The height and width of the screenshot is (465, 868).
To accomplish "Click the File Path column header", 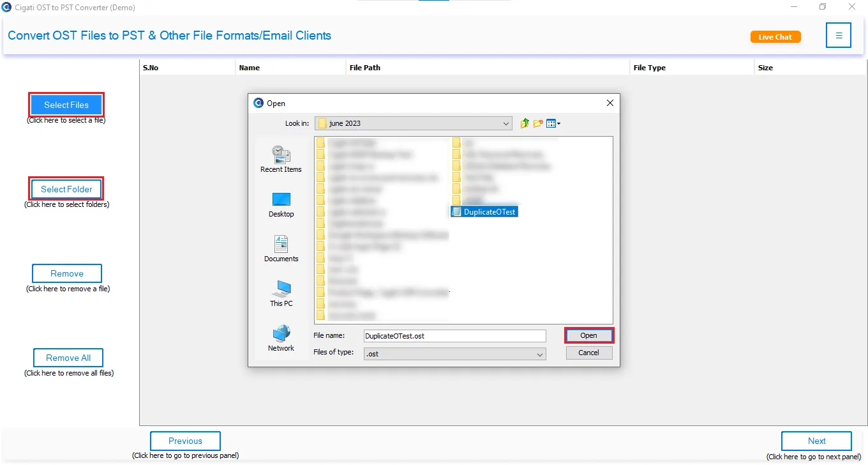I will point(488,68).
